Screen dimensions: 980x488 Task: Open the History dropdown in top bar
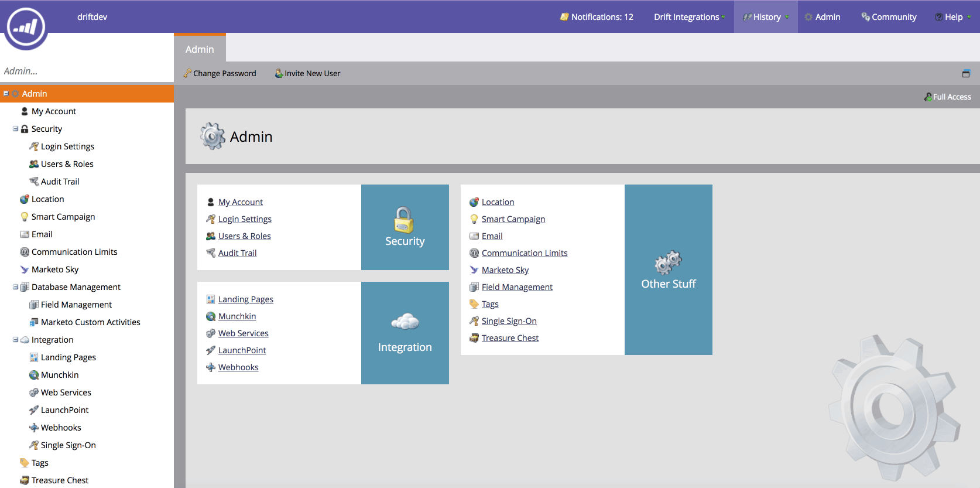click(x=766, y=17)
